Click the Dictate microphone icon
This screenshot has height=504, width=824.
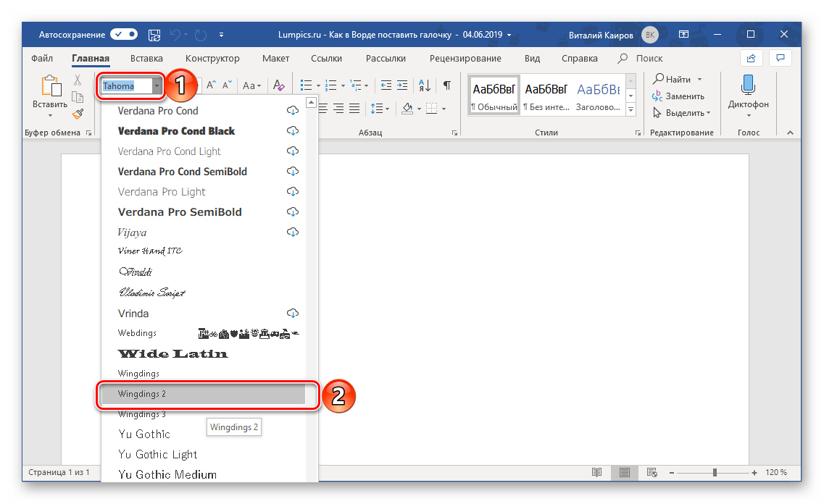[x=749, y=85]
